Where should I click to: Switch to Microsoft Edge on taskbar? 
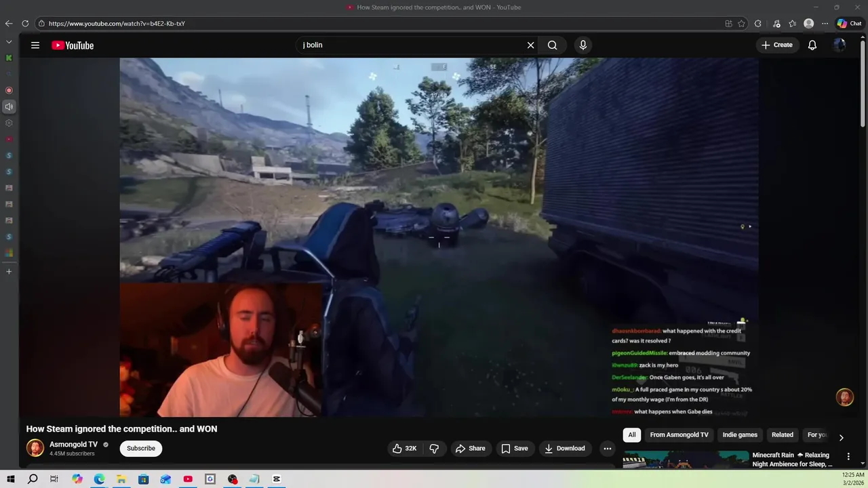[99, 479]
